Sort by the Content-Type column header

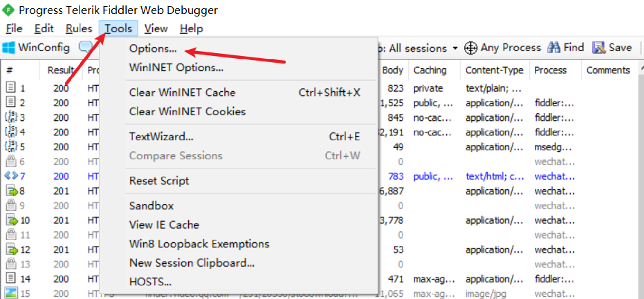494,70
